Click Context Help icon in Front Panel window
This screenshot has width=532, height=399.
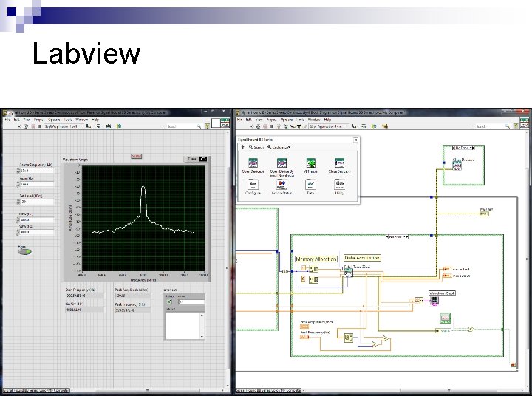click(x=208, y=126)
